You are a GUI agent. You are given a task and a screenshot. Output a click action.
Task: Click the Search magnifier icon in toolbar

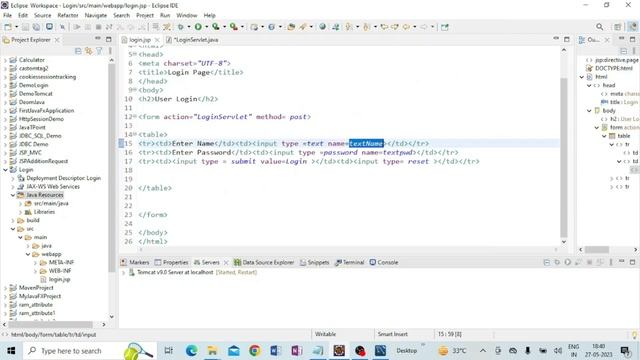point(599,27)
